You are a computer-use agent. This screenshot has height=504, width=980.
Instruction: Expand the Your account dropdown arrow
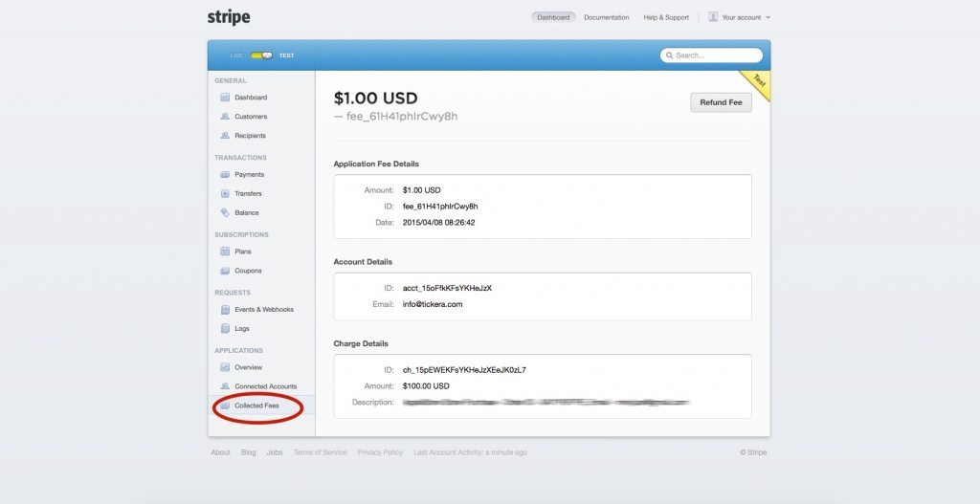click(x=768, y=17)
